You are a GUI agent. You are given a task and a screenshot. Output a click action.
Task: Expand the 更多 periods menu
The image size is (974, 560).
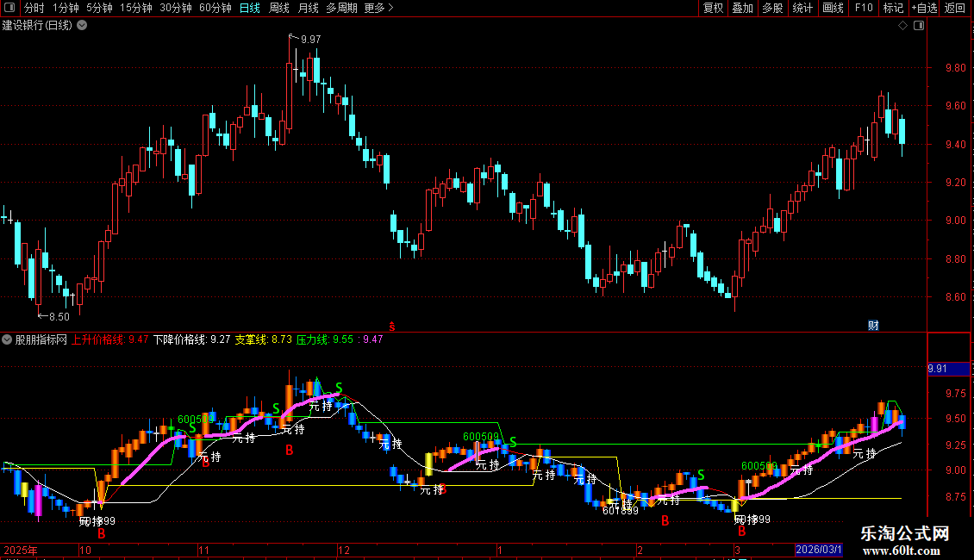tap(379, 8)
